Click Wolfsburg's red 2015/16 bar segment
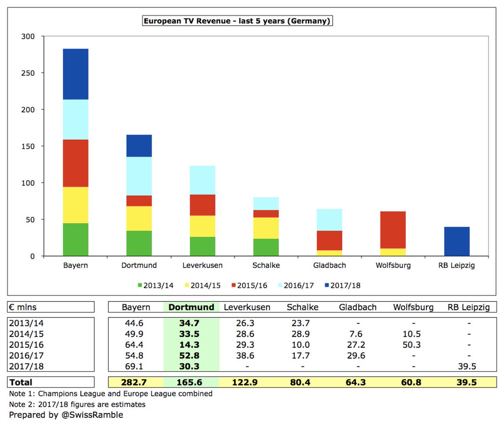 click(393, 230)
